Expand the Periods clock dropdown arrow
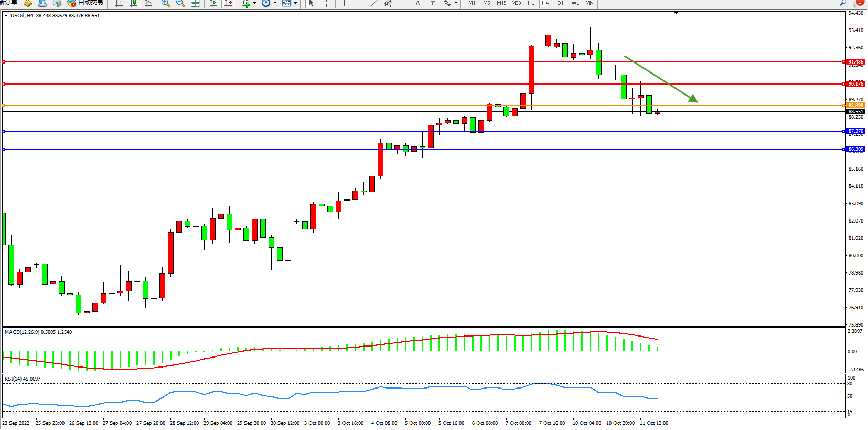Screen dimensions: 868x430 click(275, 3)
